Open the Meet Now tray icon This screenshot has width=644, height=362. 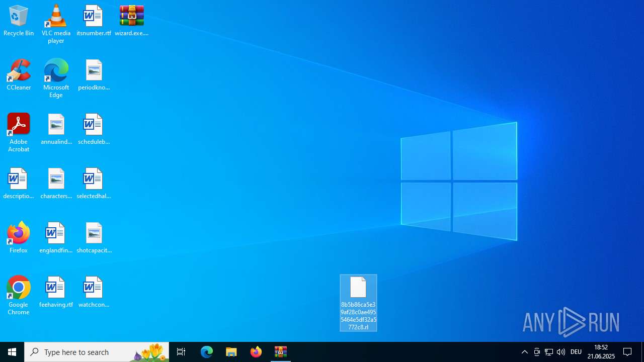click(537, 352)
